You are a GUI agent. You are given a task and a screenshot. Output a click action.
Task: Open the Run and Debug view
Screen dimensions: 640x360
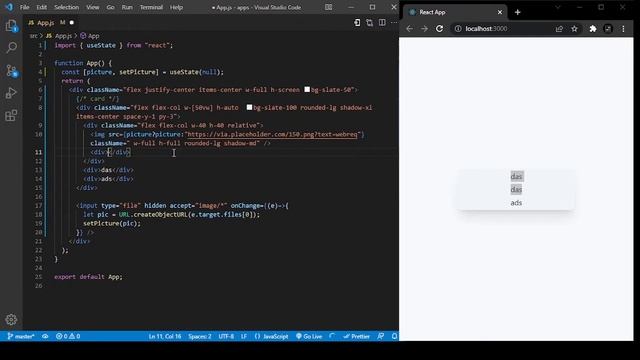[11, 93]
